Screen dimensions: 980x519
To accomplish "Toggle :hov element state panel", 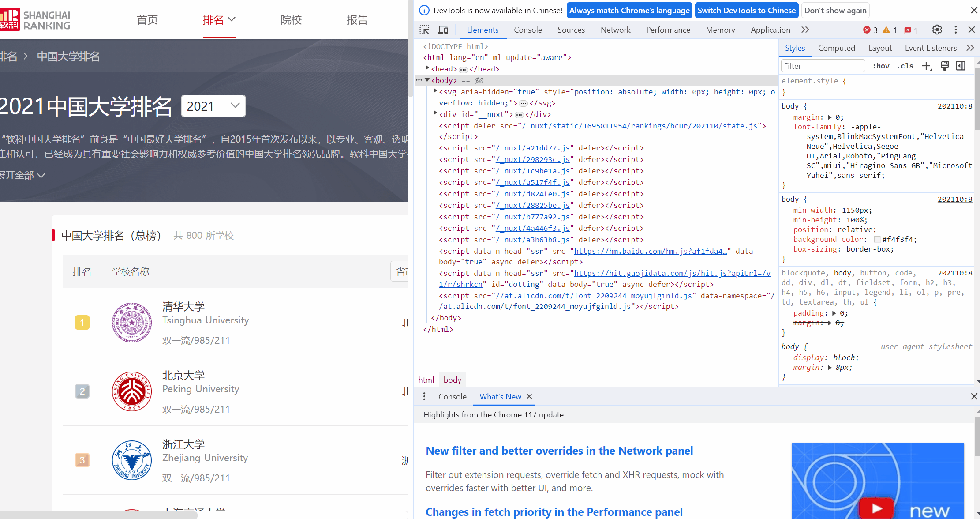I will click(881, 66).
